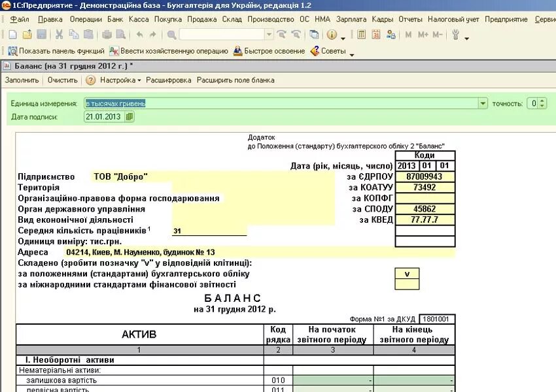Click the Дата подписи date field
556x392 pixels.
point(104,116)
